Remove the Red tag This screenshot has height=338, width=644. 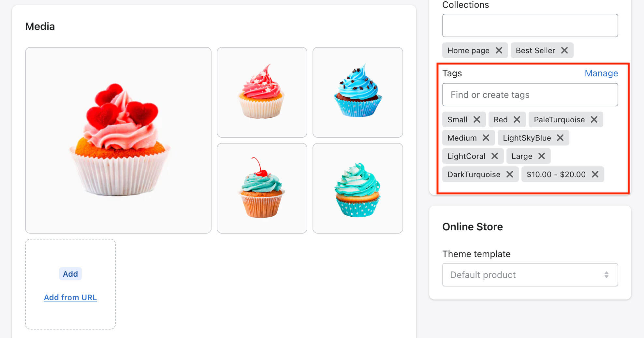coord(517,119)
